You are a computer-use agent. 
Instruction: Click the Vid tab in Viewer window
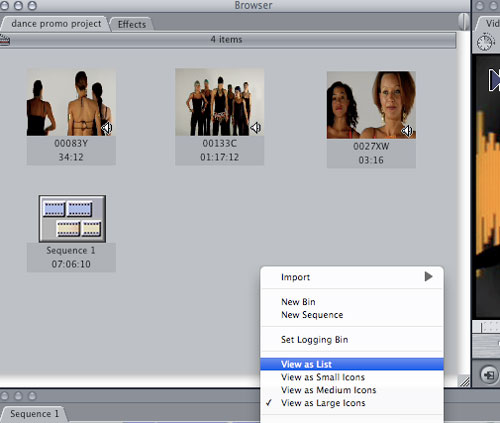(x=488, y=24)
